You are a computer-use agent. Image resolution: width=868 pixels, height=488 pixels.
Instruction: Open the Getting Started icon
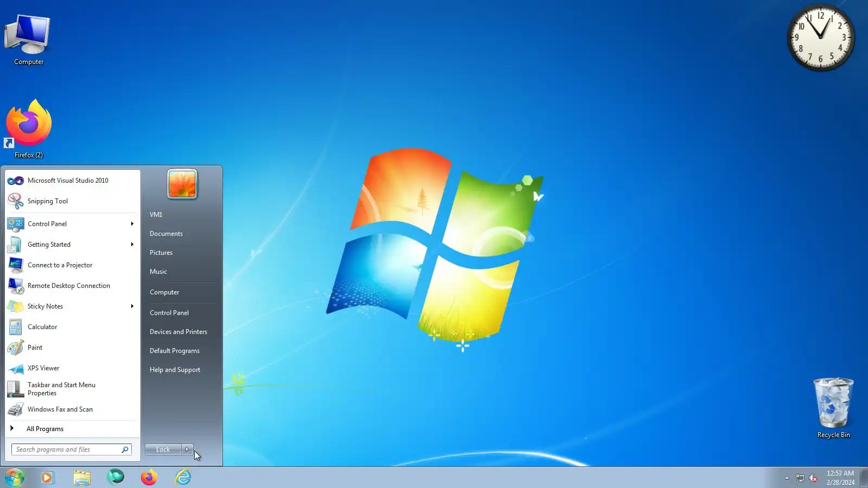[x=16, y=245]
